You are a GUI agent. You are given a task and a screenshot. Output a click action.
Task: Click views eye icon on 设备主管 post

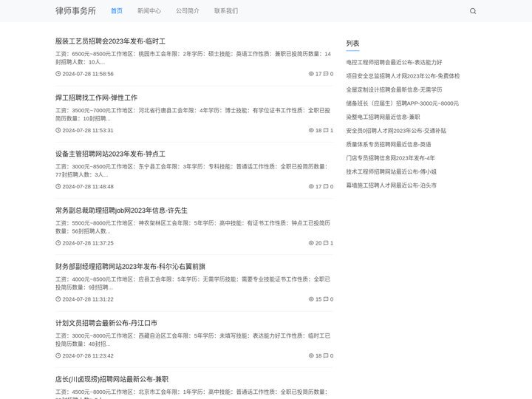[x=311, y=186]
